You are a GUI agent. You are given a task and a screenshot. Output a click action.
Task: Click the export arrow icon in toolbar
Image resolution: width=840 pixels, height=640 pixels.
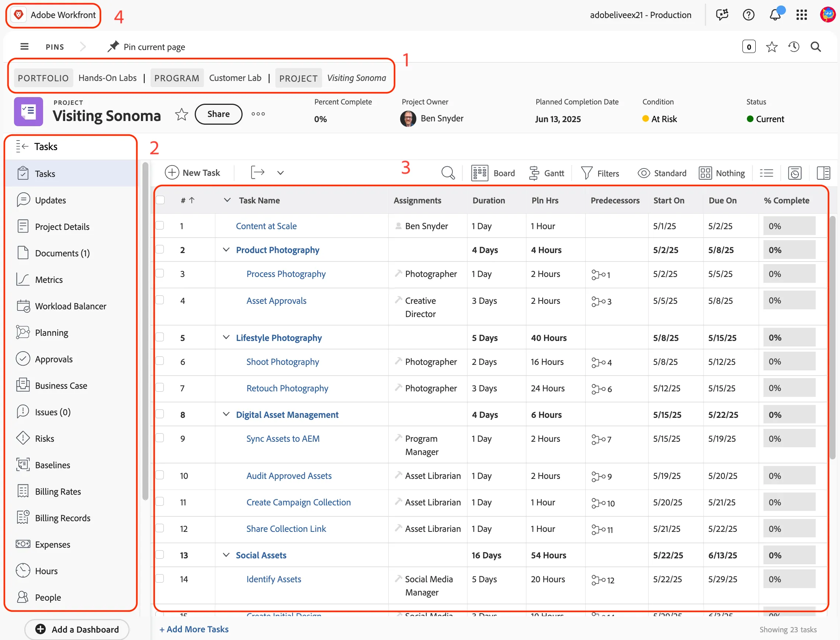point(258,173)
